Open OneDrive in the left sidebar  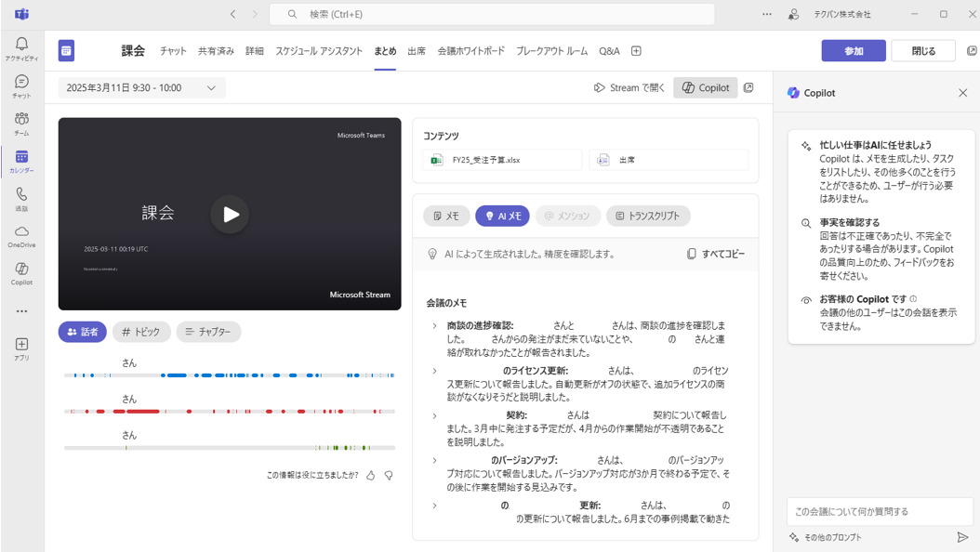pyautogui.click(x=22, y=236)
